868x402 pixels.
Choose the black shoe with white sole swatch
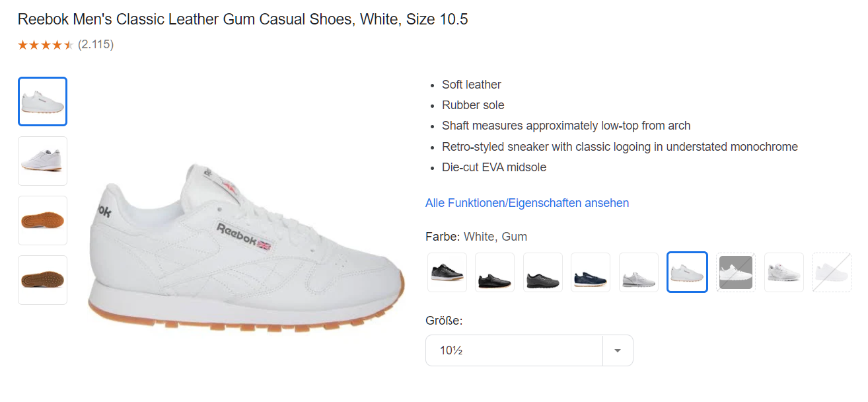pos(447,272)
